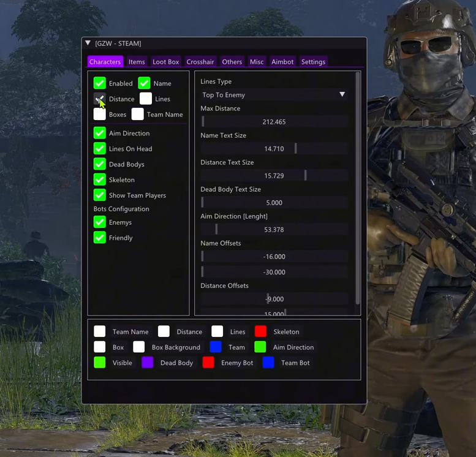Switch to the Loot Box tab

(x=165, y=62)
